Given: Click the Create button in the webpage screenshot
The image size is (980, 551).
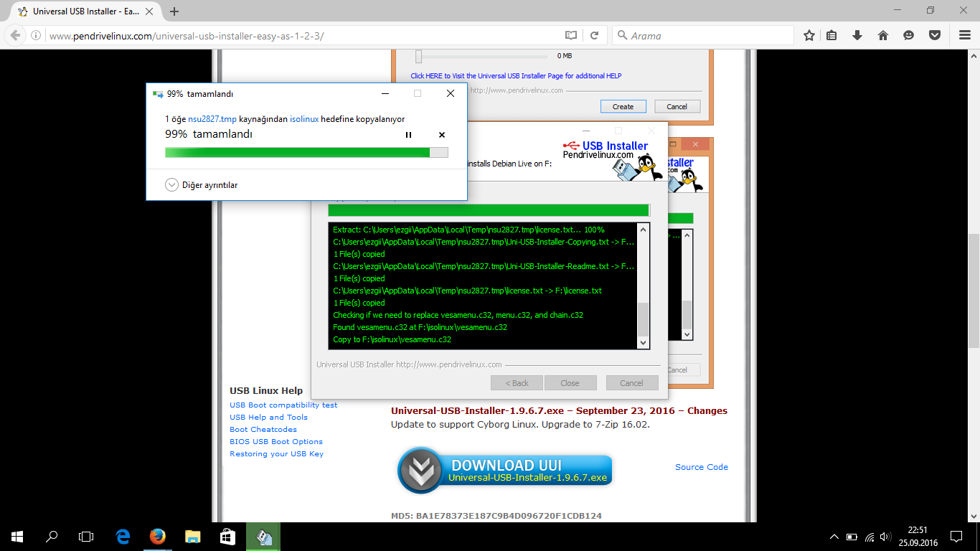Looking at the screenshot, I should [x=623, y=106].
